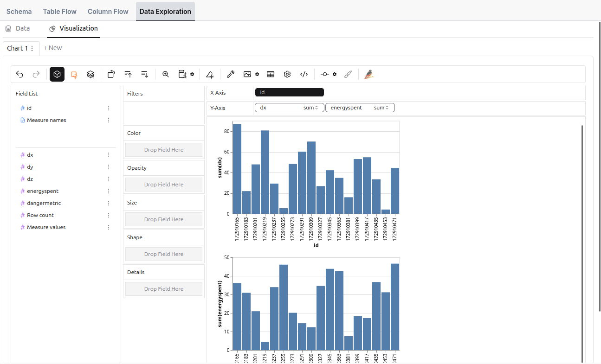The width and height of the screenshot is (601, 364).
Task: Click the export image icon
Action: coord(247,74)
